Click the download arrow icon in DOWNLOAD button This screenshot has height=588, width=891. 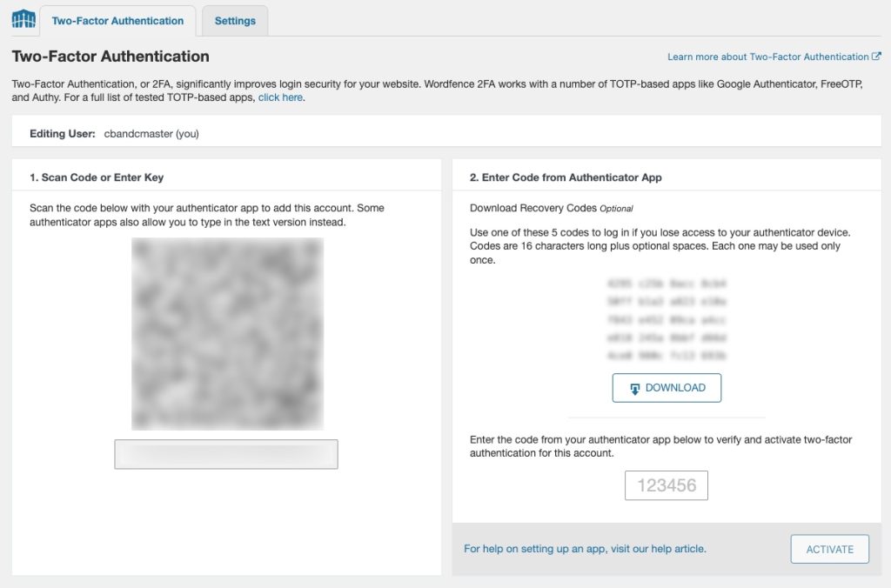click(634, 389)
